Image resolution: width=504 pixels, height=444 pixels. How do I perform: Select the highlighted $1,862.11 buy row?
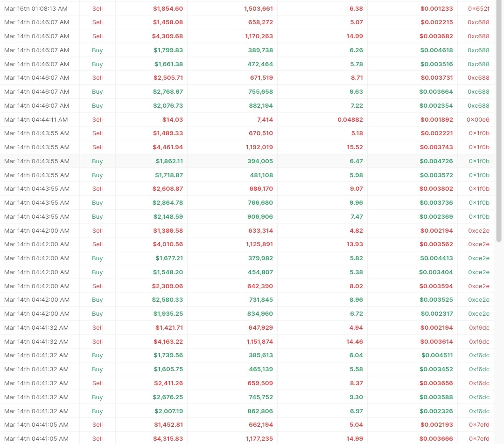[247, 161]
